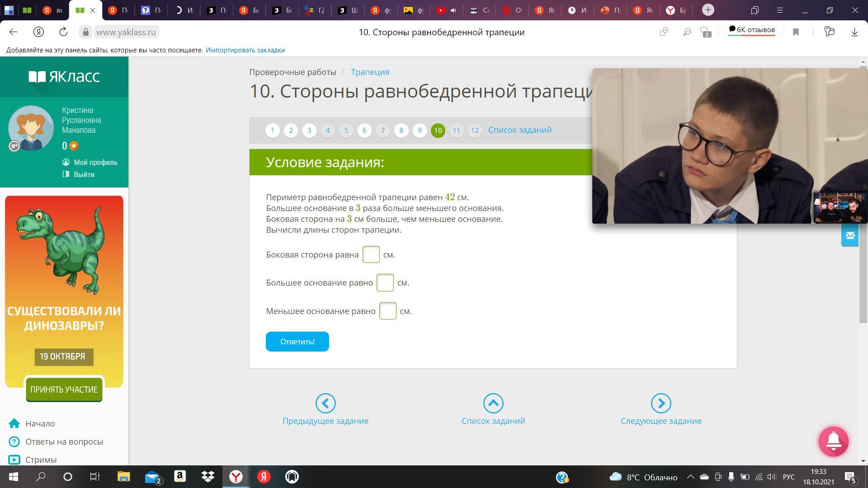Open the Мой профиль link
The width and height of the screenshot is (868, 488).
[x=95, y=162]
